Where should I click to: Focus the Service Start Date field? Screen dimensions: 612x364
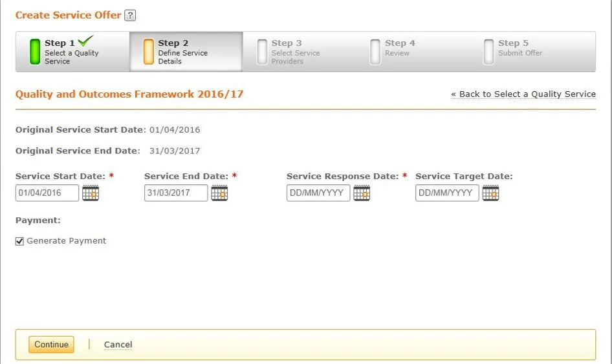coord(47,193)
